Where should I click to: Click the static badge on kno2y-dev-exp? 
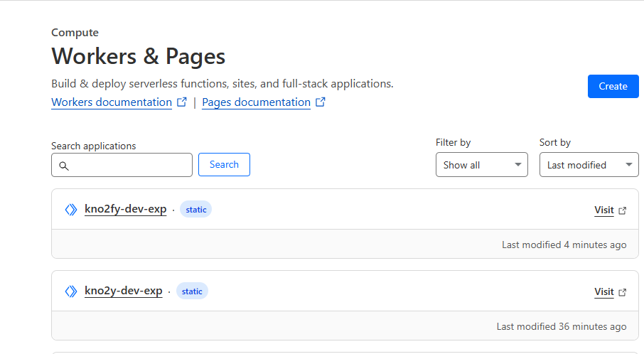192,291
